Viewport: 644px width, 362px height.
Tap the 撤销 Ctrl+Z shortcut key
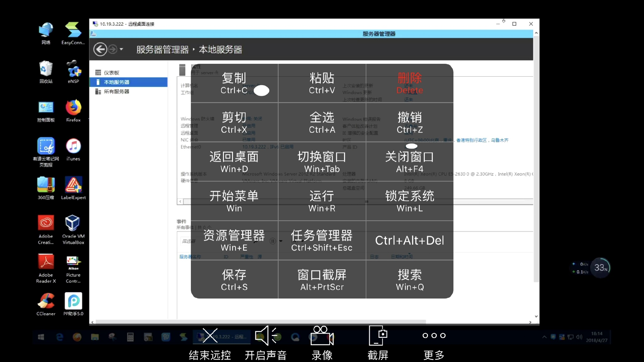[410, 123]
